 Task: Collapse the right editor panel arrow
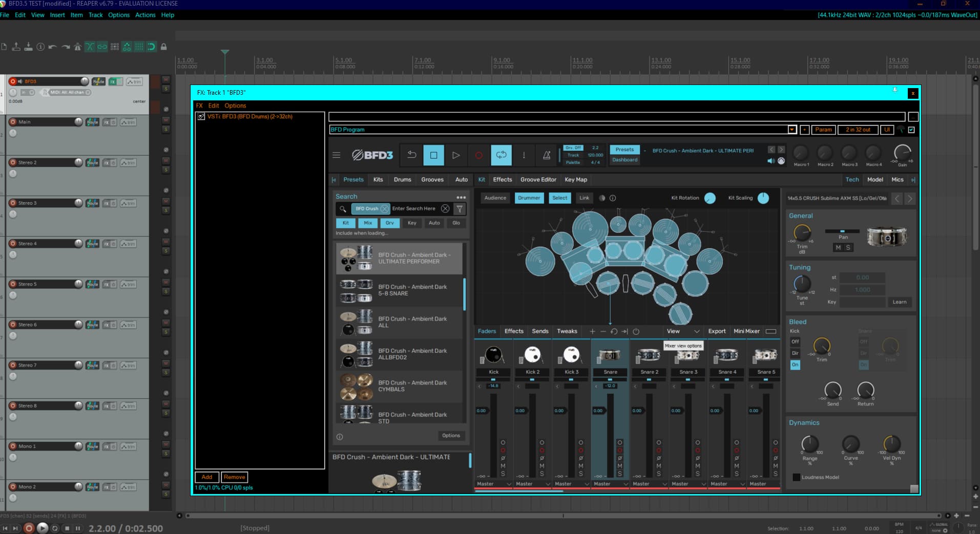(913, 180)
